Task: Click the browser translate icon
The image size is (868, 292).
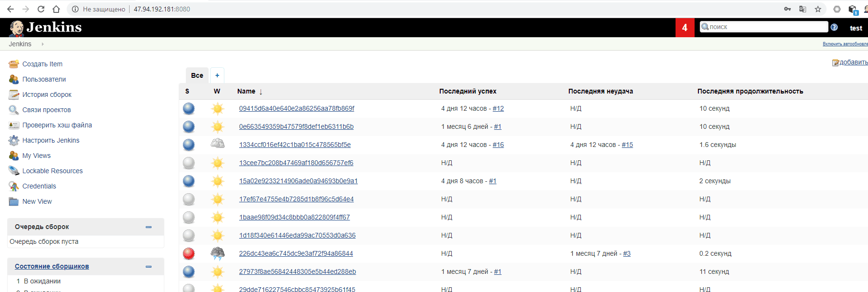Action: (x=803, y=9)
